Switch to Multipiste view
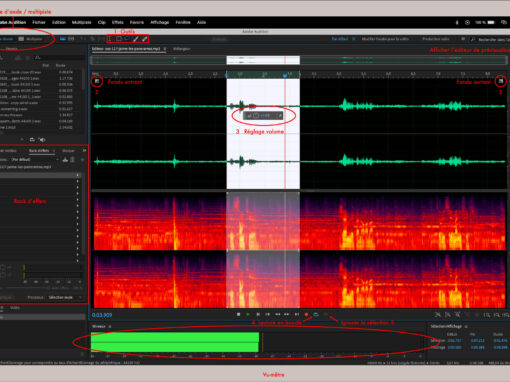 31,39
